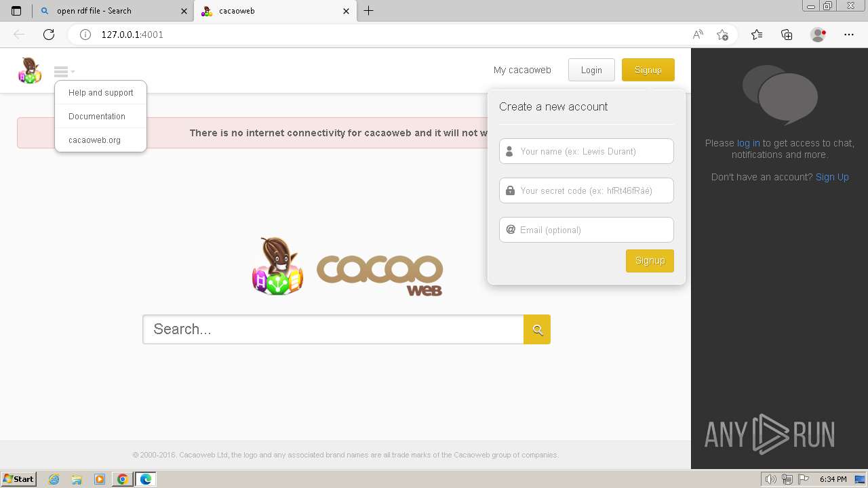The image size is (868, 488).
Task: Click the copyright footer text
Action: coord(345,455)
